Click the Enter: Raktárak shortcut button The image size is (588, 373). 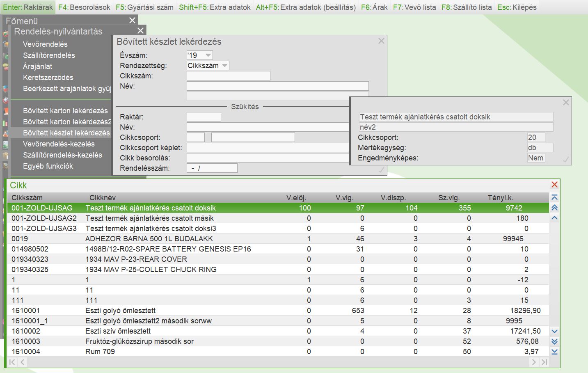click(x=28, y=7)
